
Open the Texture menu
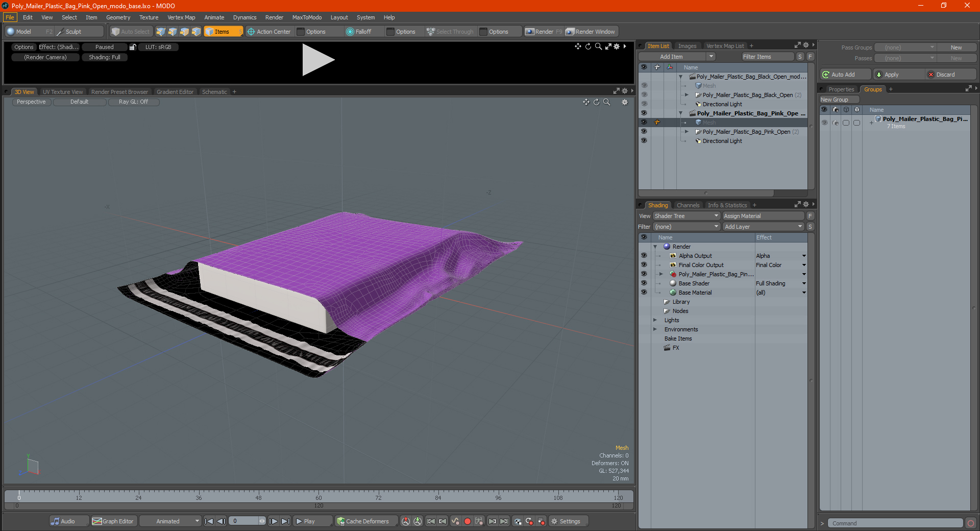[149, 17]
